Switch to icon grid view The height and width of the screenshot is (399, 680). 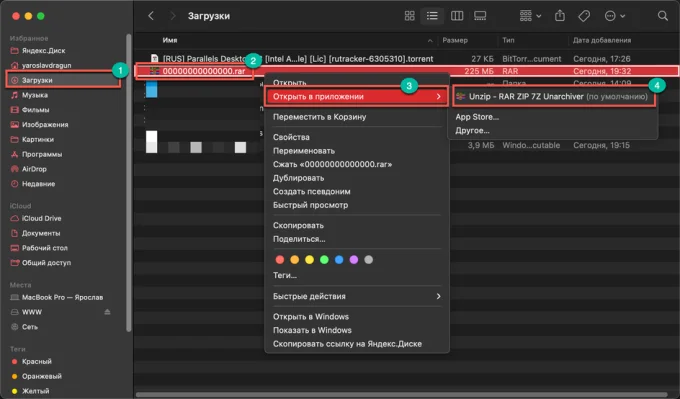point(409,16)
